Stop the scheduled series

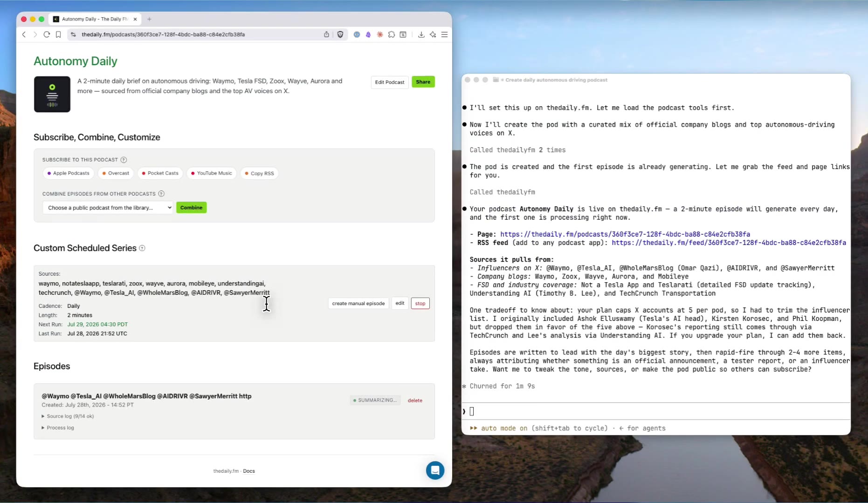click(420, 304)
